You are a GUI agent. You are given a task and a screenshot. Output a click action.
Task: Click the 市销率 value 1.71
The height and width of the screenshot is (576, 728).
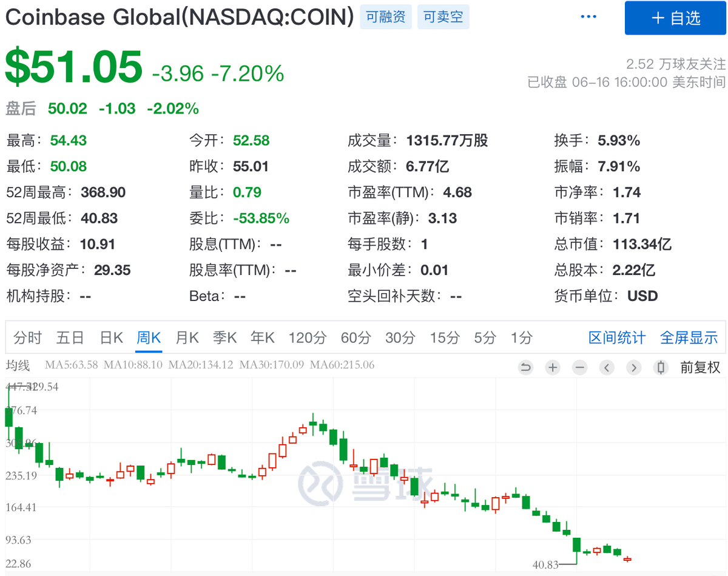point(627,219)
